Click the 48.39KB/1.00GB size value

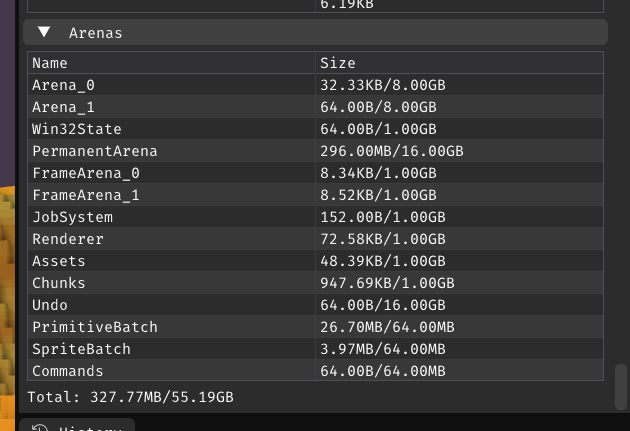[x=383, y=261]
